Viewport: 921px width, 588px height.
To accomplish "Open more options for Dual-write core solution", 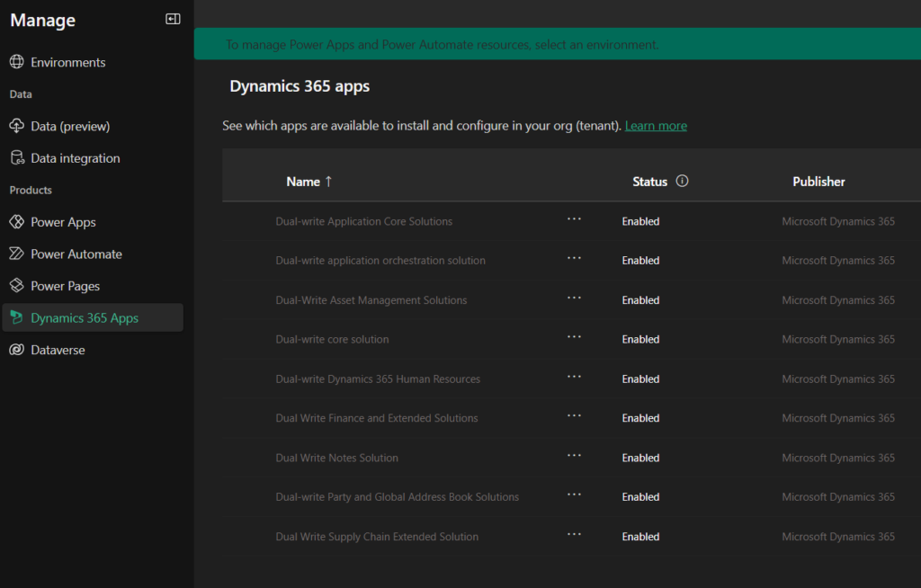I will 574,338.
